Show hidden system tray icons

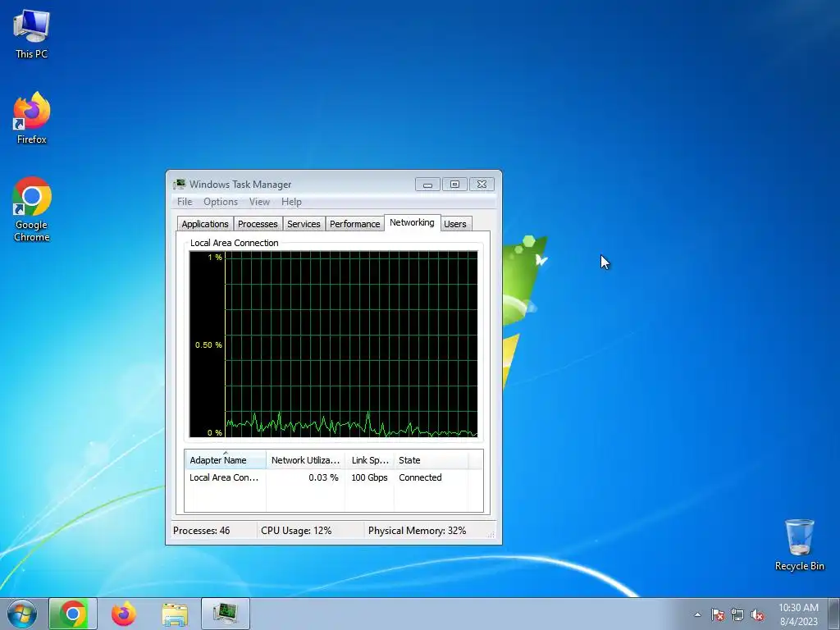[697, 614]
